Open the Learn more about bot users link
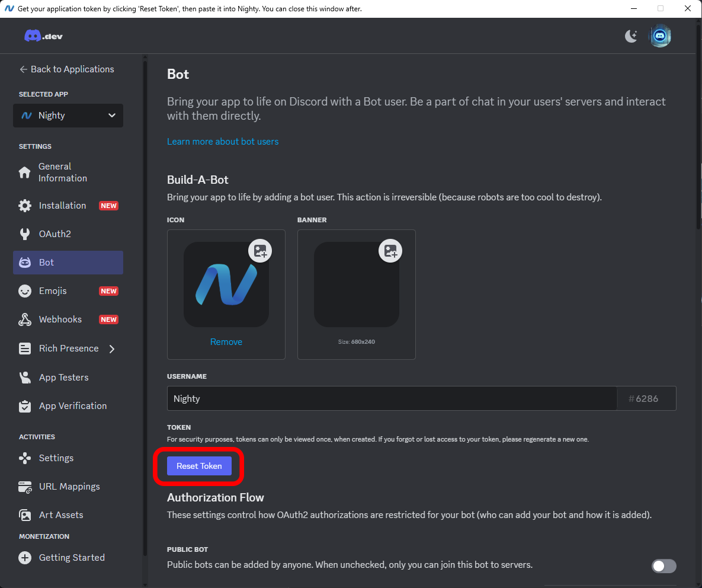The image size is (702, 588). [x=222, y=142]
